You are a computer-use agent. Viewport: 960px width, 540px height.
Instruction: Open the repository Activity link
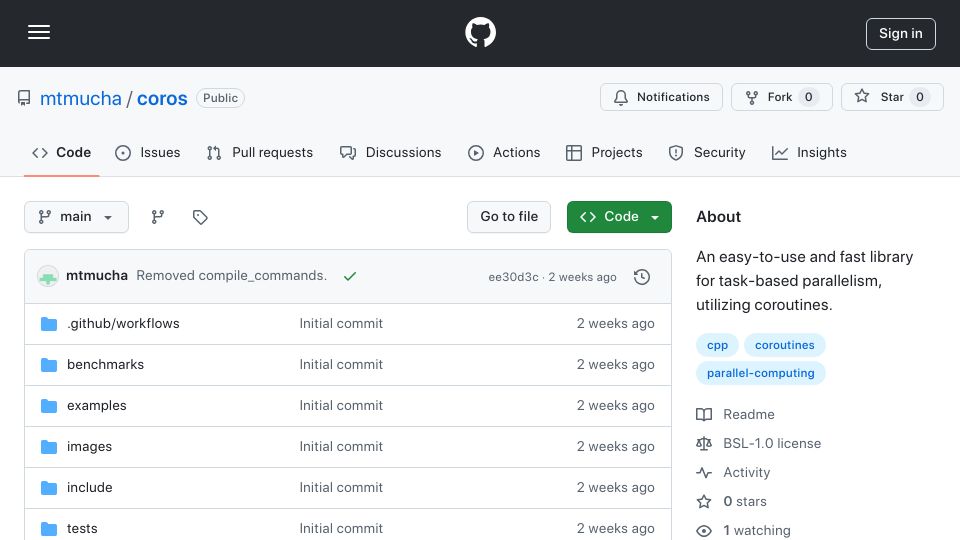tap(733, 473)
